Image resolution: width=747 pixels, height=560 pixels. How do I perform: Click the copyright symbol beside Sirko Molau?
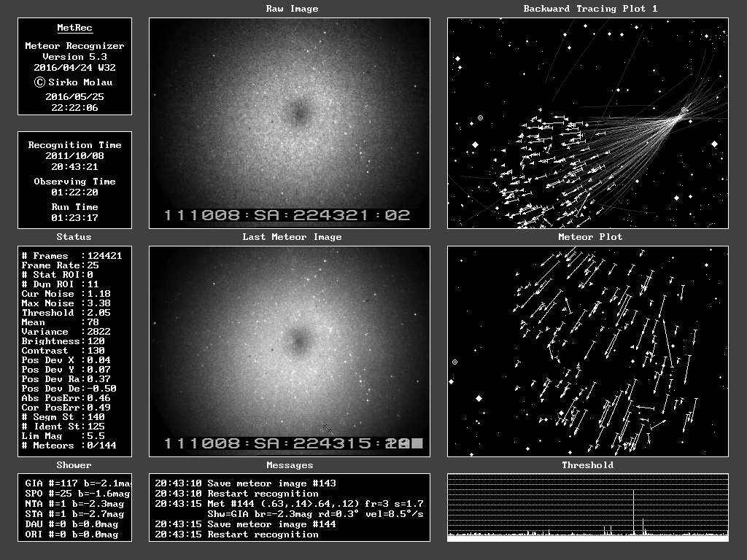point(40,82)
